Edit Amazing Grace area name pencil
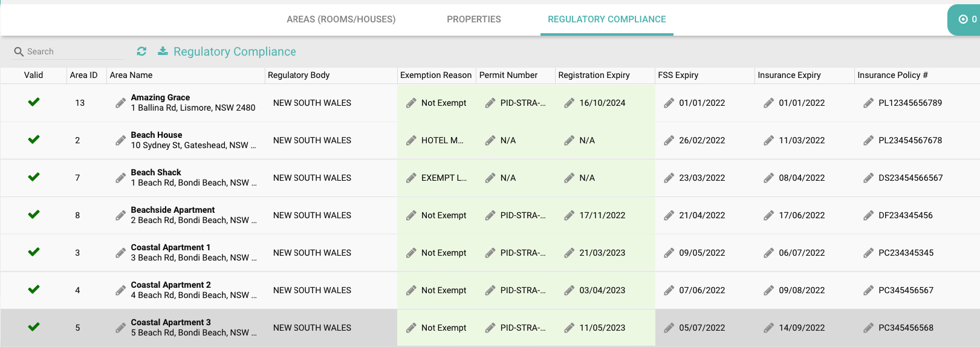 [x=121, y=103]
